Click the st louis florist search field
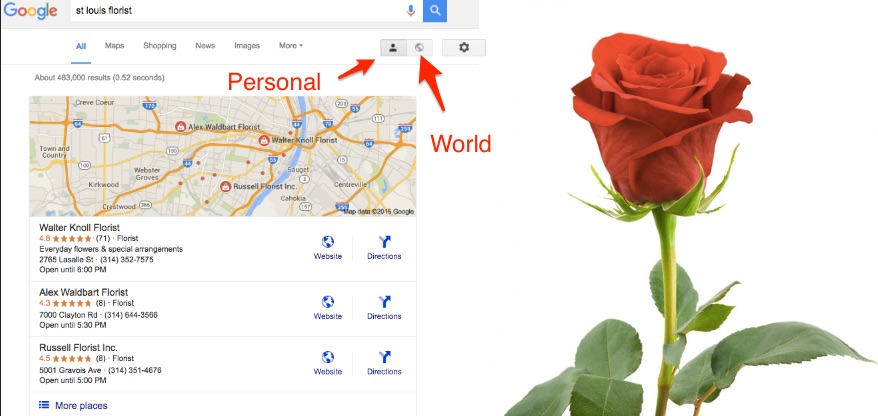 pos(238,11)
